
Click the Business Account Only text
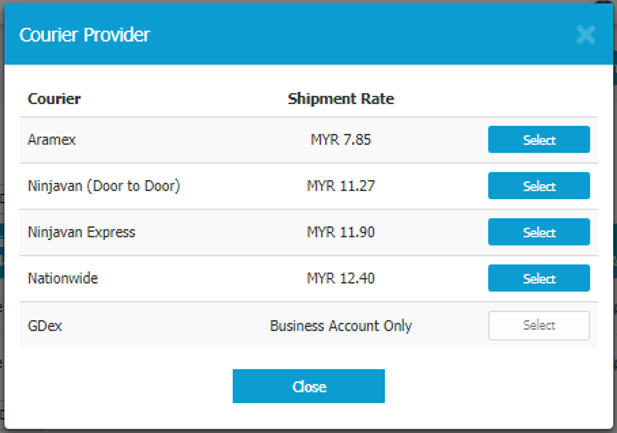pos(340,326)
